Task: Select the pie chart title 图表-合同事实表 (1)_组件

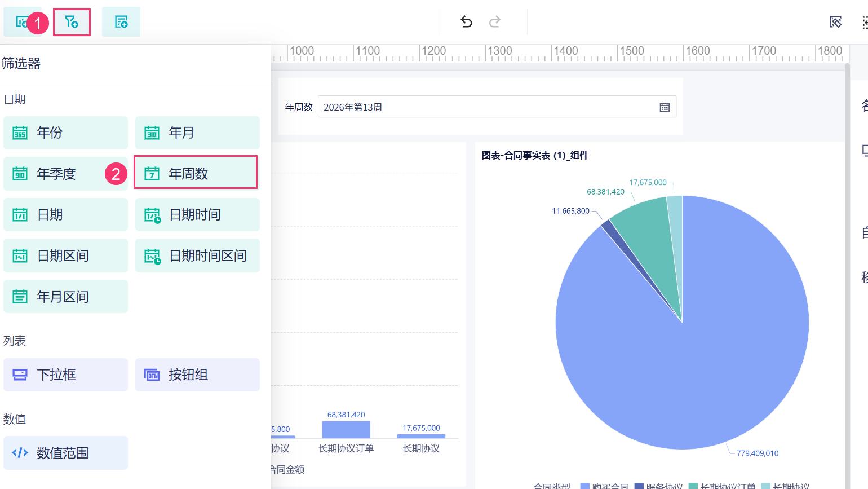Action: click(x=535, y=155)
